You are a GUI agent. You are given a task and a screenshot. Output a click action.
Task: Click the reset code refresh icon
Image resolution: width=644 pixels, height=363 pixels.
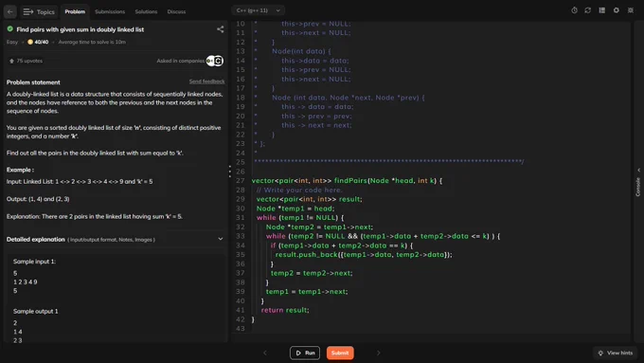(588, 10)
